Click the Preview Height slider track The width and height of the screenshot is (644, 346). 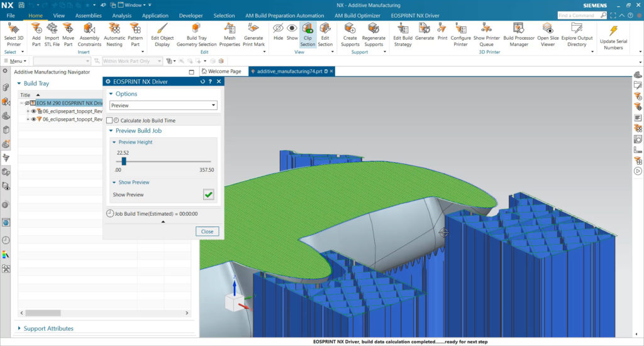164,162
